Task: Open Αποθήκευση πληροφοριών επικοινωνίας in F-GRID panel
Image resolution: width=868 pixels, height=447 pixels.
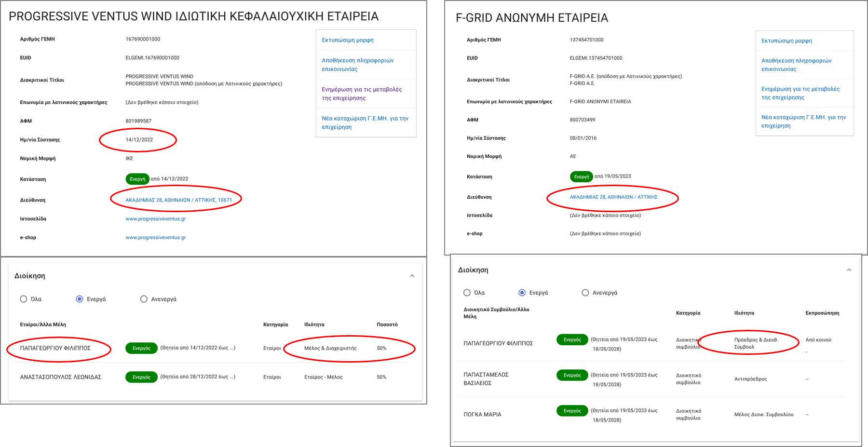Action: coord(796,65)
